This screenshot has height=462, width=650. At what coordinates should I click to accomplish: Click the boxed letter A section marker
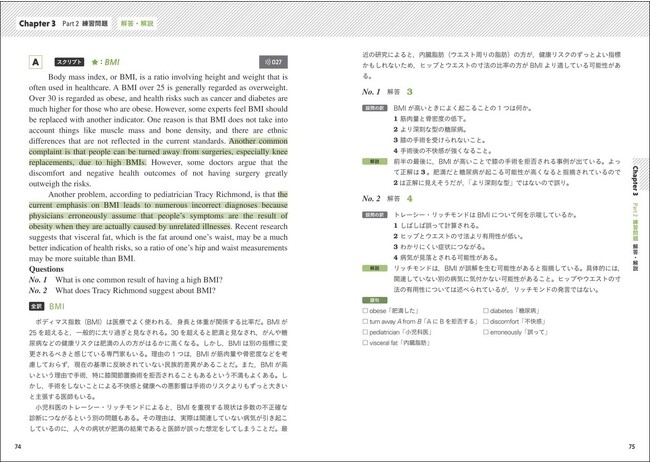(x=37, y=61)
